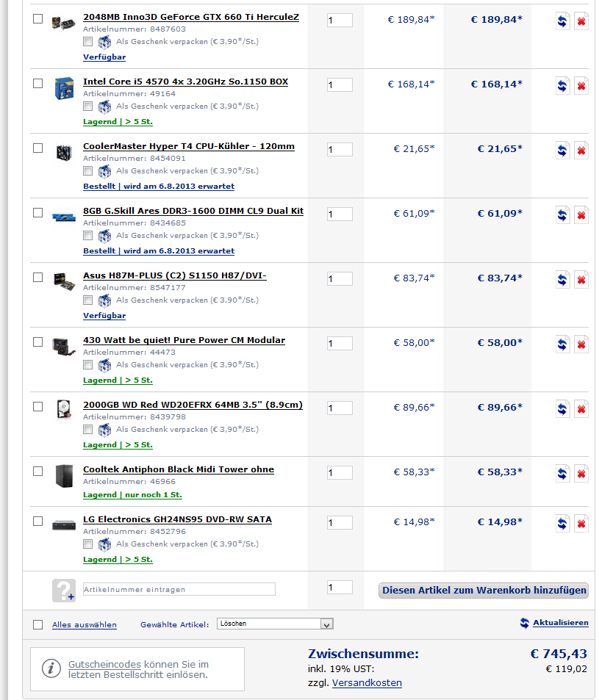
Task: Remove the GeForce GTX 660 Ti item
Action: [581, 21]
